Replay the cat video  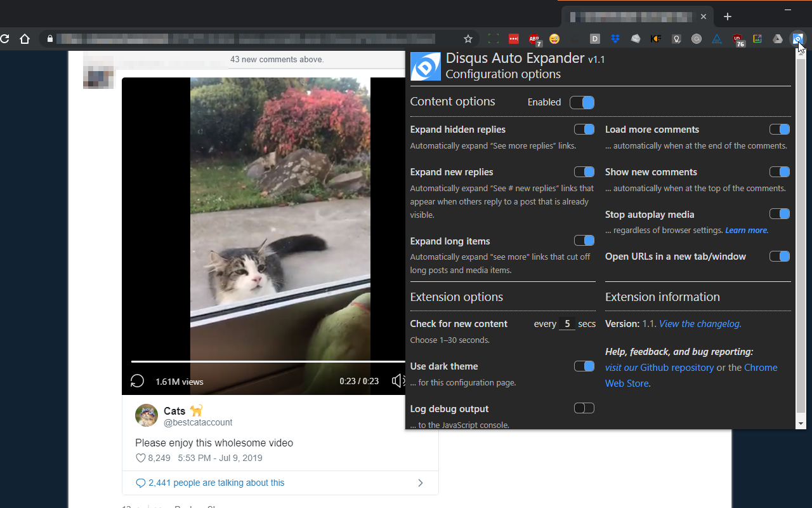click(x=137, y=381)
